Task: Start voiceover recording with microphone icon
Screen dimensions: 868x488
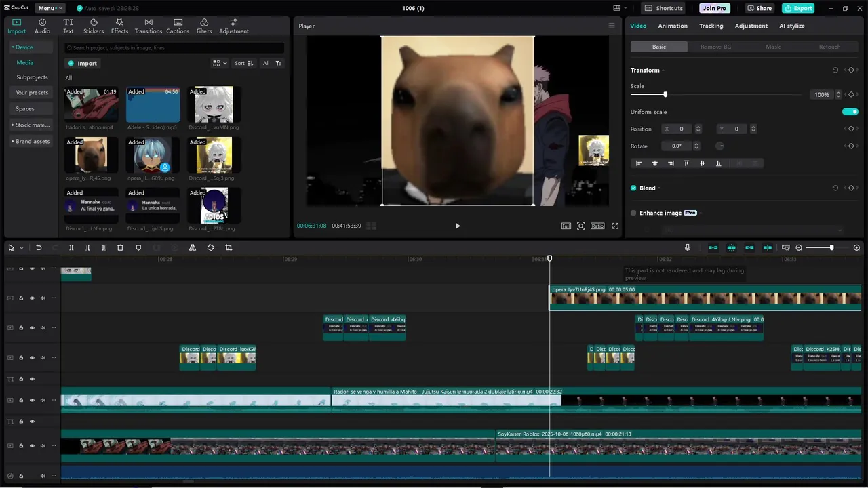Action: coord(688,248)
